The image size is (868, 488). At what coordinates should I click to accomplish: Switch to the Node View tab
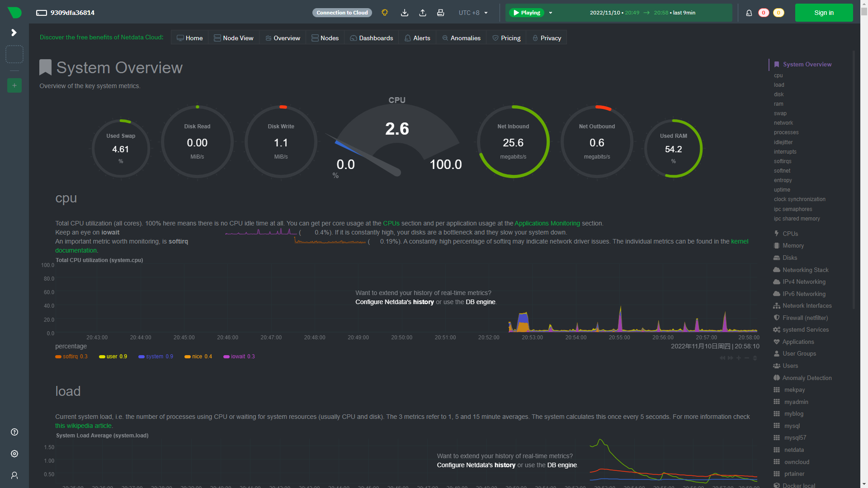pyautogui.click(x=233, y=38)
